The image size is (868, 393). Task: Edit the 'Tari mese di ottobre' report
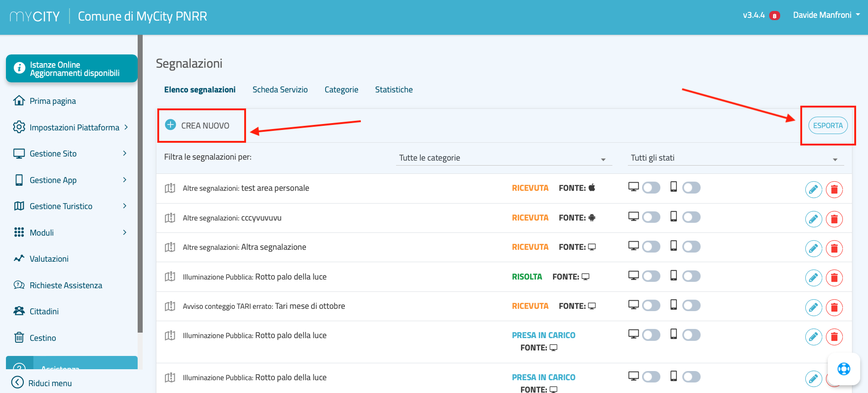813,307
